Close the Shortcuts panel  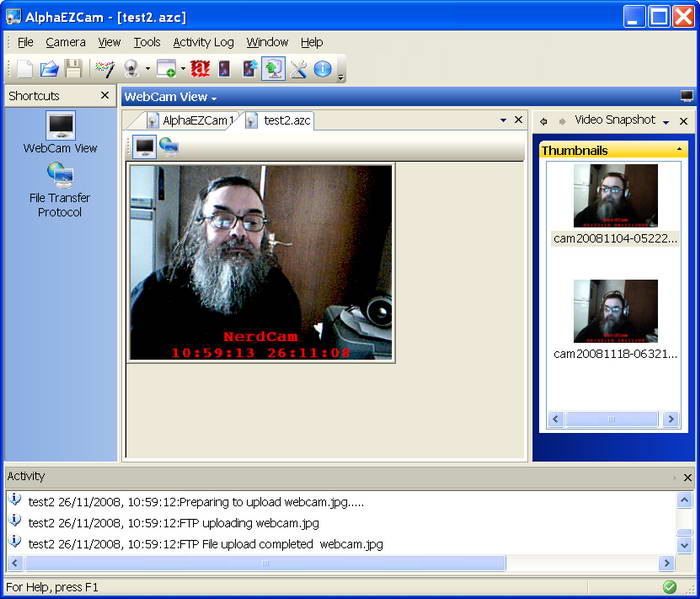(105, 96)
